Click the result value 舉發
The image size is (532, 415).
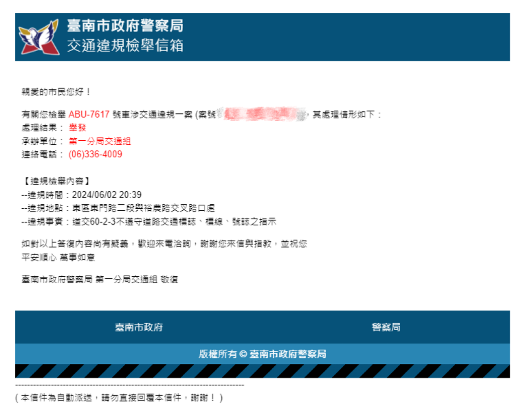click(x=78, y=128)
